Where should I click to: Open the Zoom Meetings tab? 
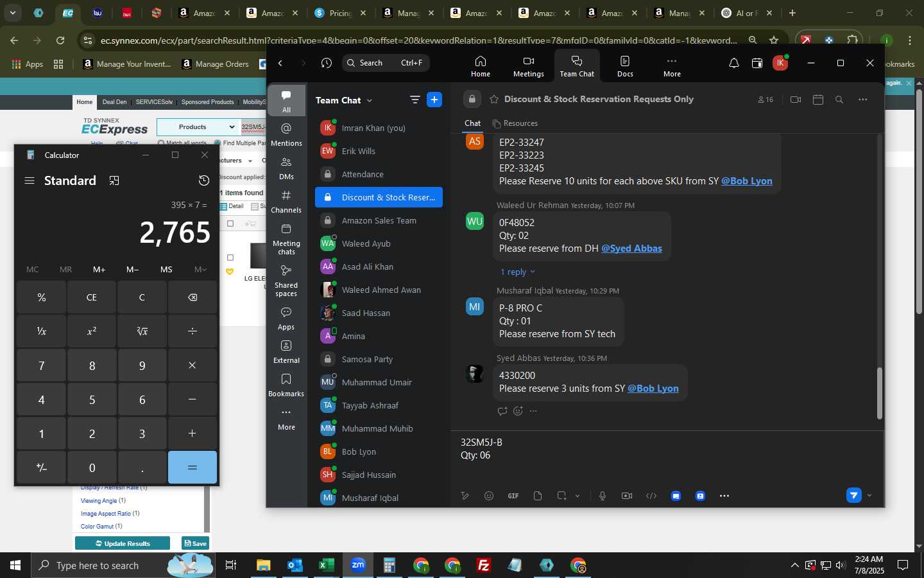tap(528, 66)
